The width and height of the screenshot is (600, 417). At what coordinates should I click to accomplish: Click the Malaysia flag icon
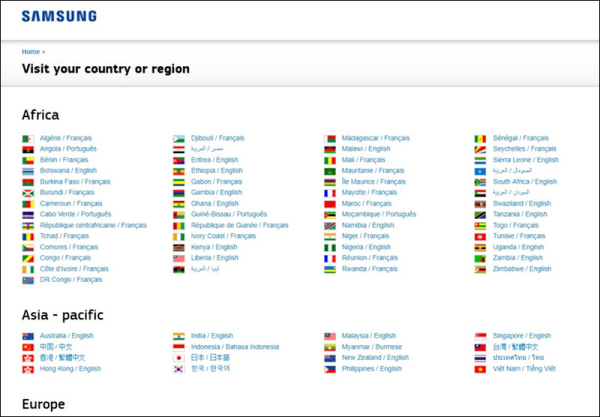(330, 337)
